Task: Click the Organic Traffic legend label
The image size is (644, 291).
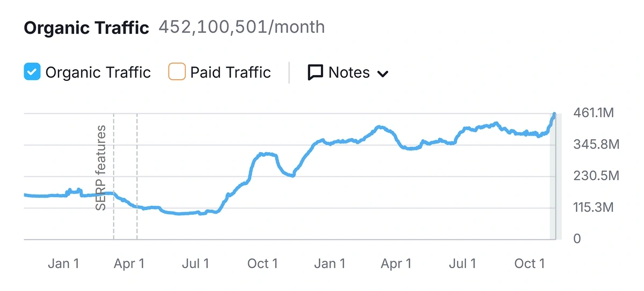Action: [x=98, y=72]
